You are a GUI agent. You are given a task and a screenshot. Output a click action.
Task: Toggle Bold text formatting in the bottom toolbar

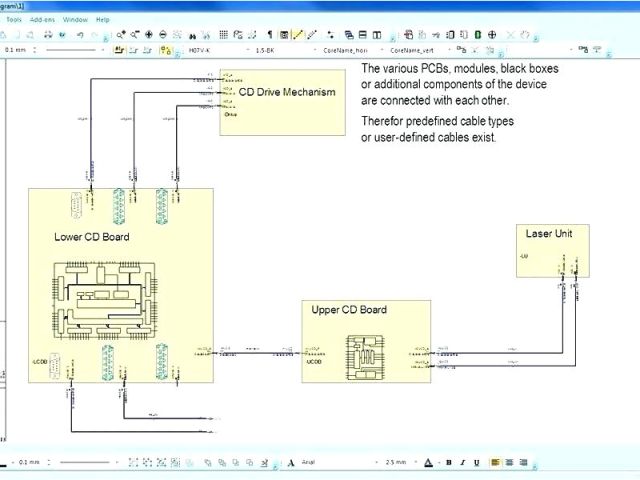[449, 463]
